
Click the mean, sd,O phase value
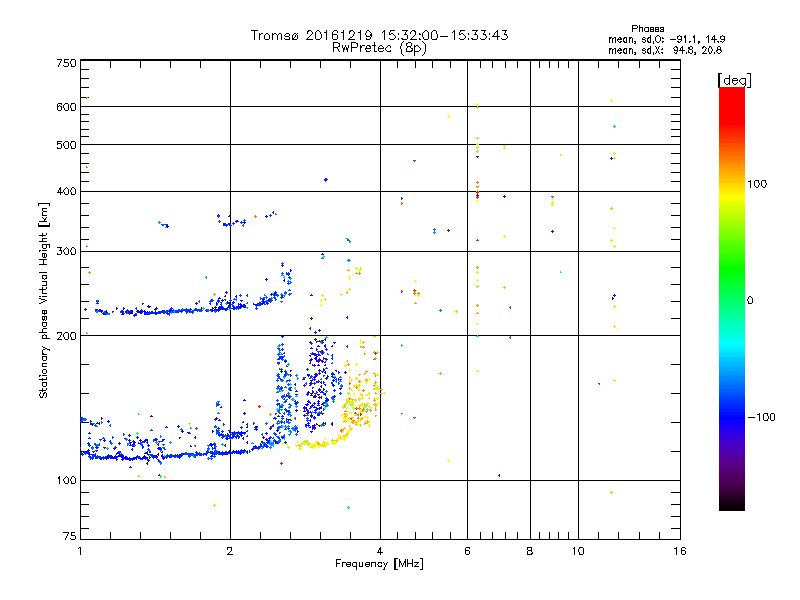666,39
